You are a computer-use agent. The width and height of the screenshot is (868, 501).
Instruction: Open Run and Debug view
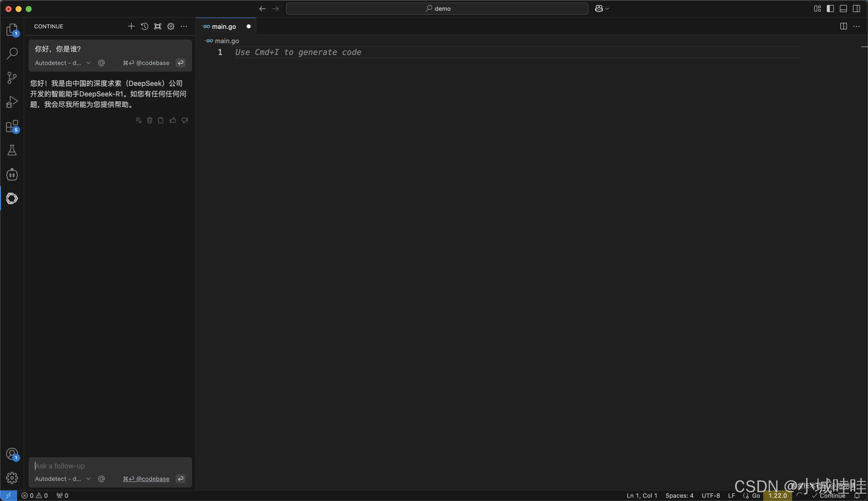coord(12,102)
